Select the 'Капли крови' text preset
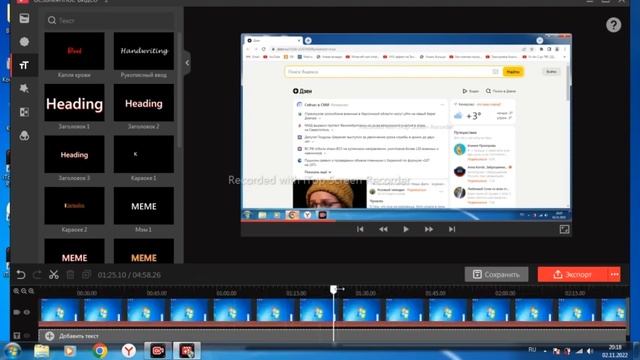640x360 pixels. (74, 51)
